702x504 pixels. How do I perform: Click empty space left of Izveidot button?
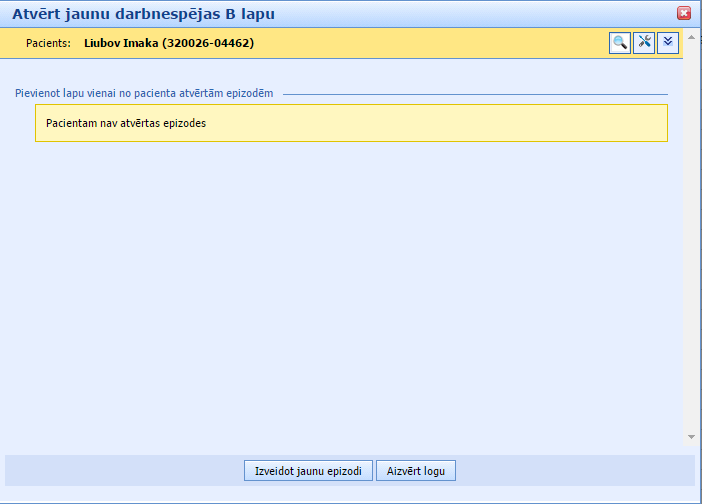120,470
